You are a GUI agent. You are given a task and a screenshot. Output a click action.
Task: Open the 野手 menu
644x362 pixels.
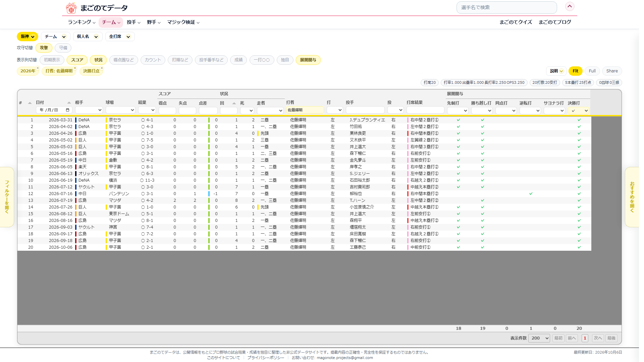pyautogui.click(x=154, y=22)
